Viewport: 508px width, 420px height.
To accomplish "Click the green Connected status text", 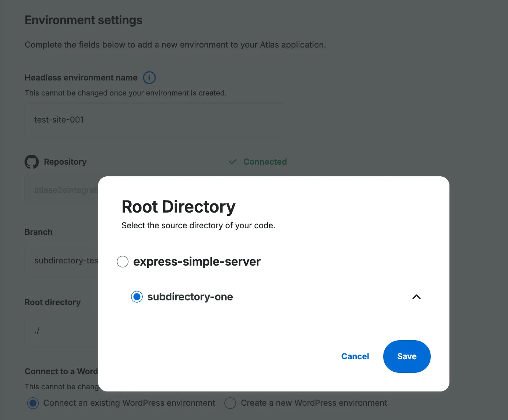I will (x=265, y=162).
